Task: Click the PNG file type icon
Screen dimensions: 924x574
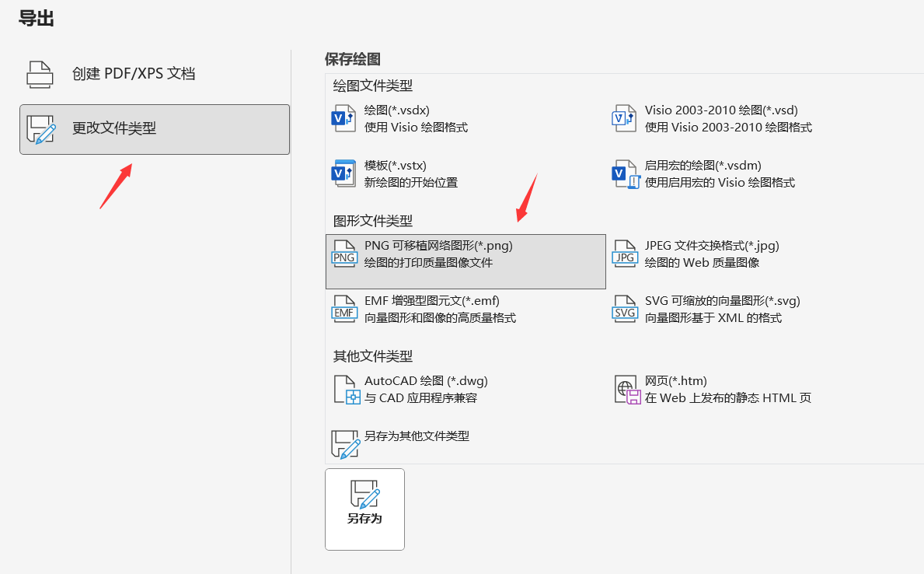Action: tap(343, 254)
